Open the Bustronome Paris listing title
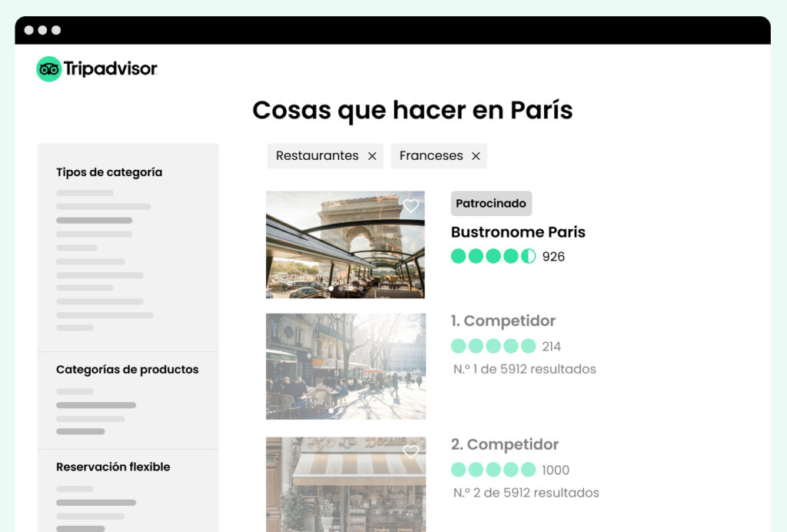This screenshot has width=787, height=532. [x=518, y=232]
